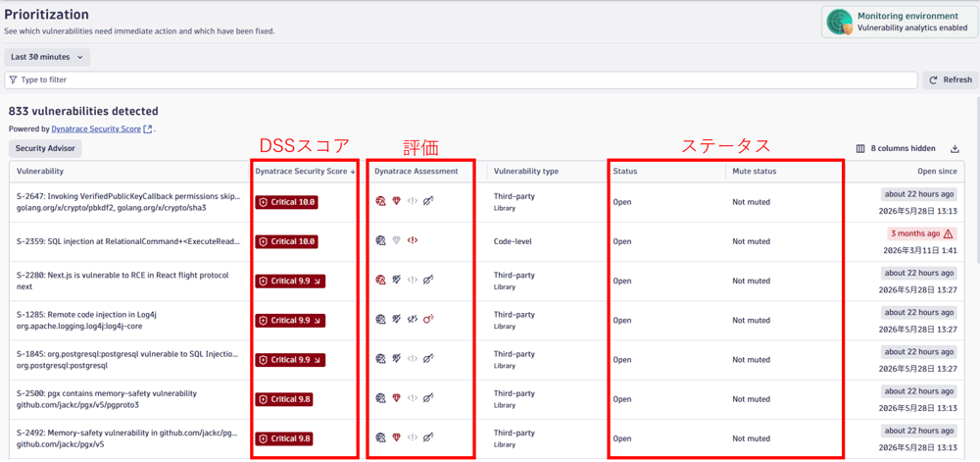
Task: Click the grey exploit gem icon for S-2359
Action: (396, 240)
